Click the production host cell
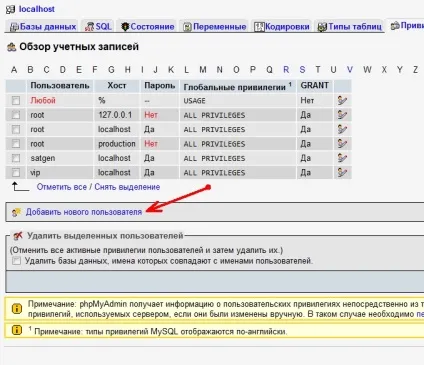The image size is (424, 365). pyautogui.click(x=117, y=144)
